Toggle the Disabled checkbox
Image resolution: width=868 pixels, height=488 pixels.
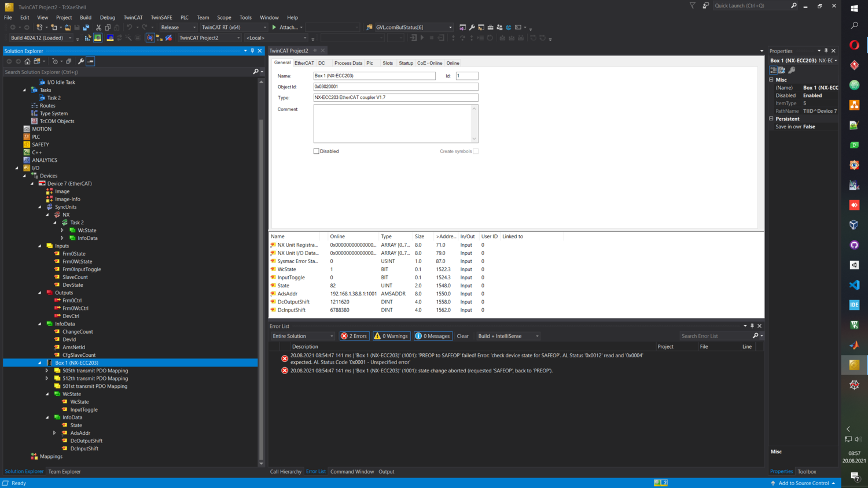(317, 151)
